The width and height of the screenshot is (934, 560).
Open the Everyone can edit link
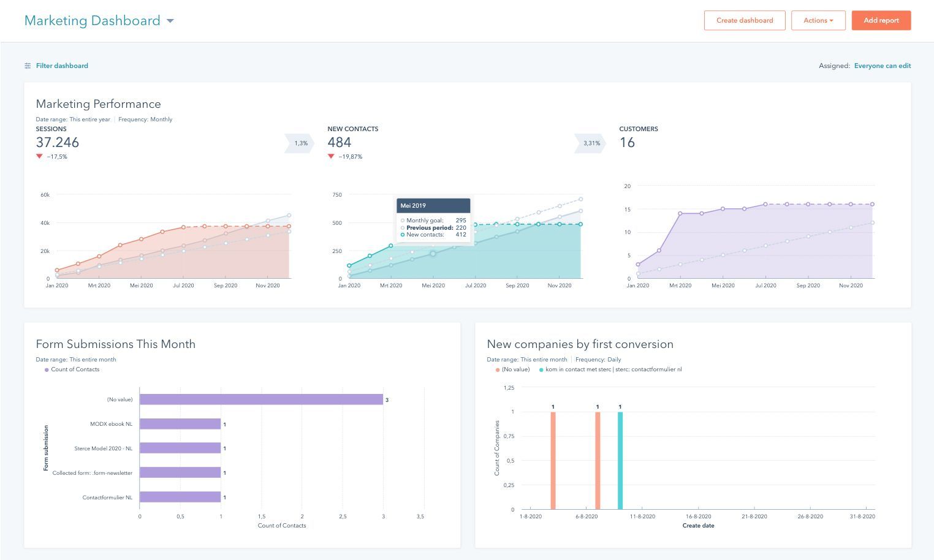tap(883, 66)
